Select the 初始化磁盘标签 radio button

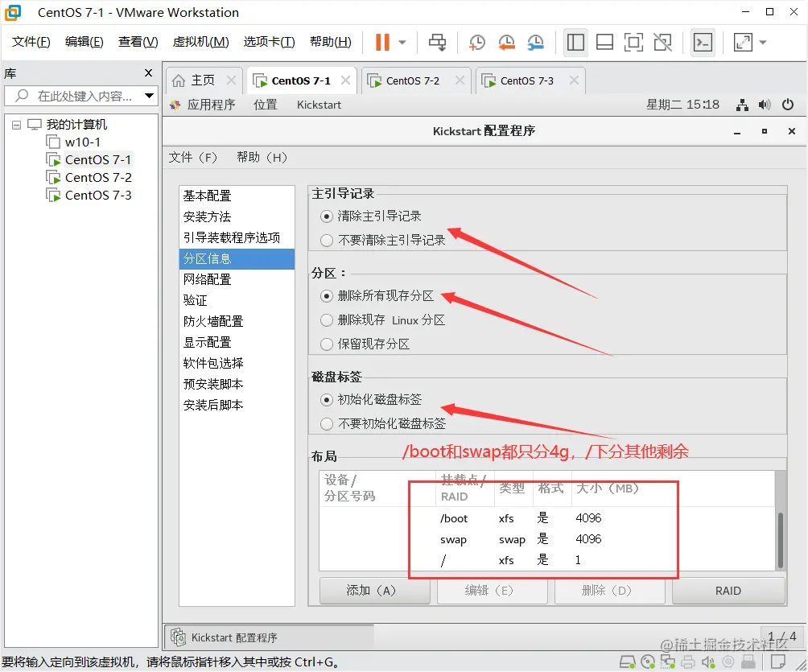[x=326, y=400]
